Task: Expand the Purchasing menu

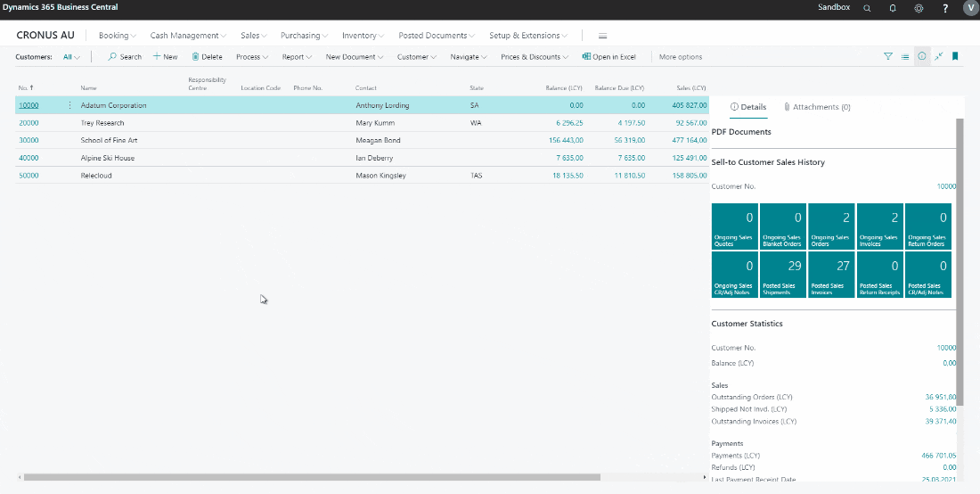Action: [x=305, y=36]
